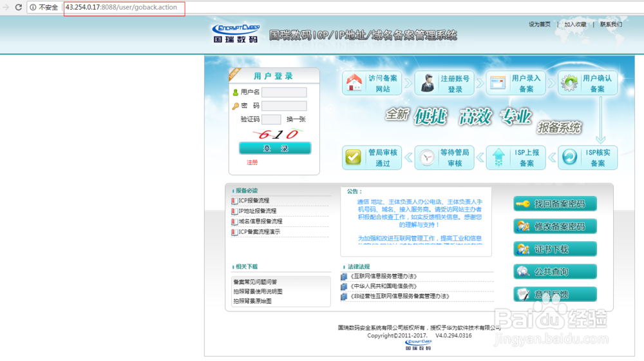644x361 pixels.
Task: Click the 修改备案密码 button
Action: [555, 226]
